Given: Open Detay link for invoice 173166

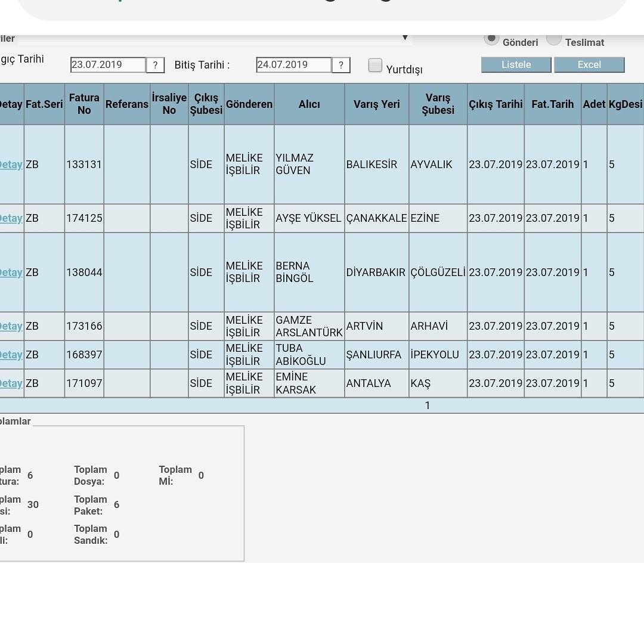Looking at the screenshot, I should pos(11,326).
